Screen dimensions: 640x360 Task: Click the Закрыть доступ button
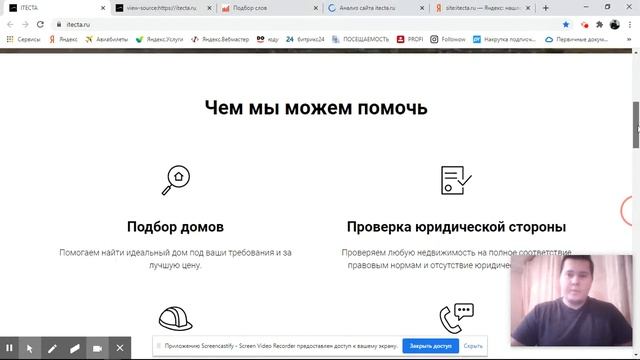coord(431,346)
